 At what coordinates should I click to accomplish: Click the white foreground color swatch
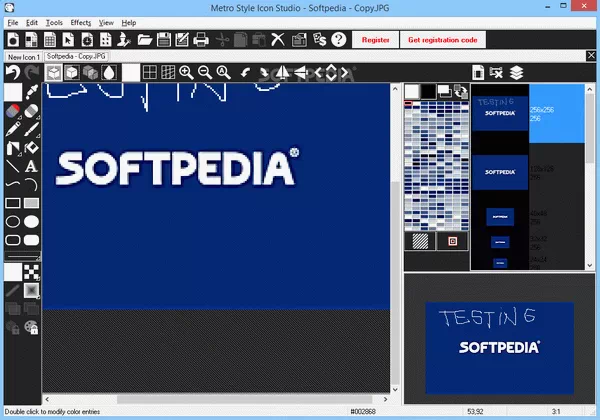click(x=412, y=91)
